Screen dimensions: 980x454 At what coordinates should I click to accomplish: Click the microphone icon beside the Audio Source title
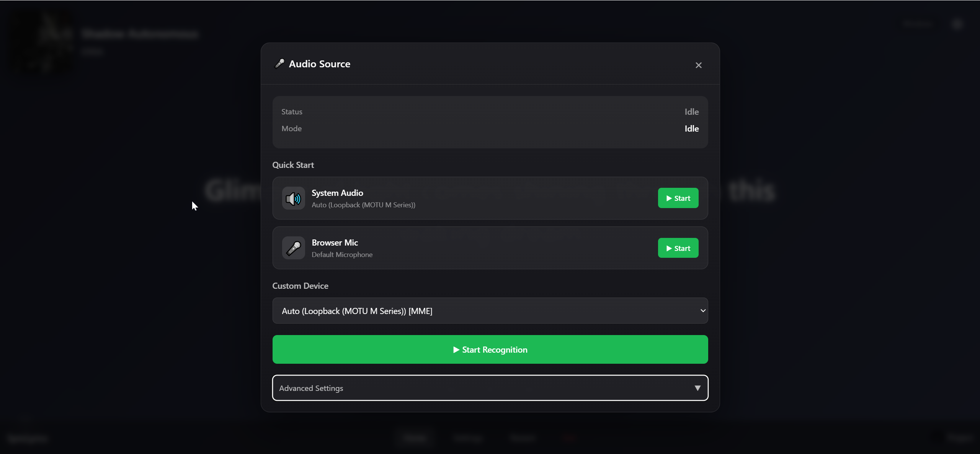pos(279,63)
